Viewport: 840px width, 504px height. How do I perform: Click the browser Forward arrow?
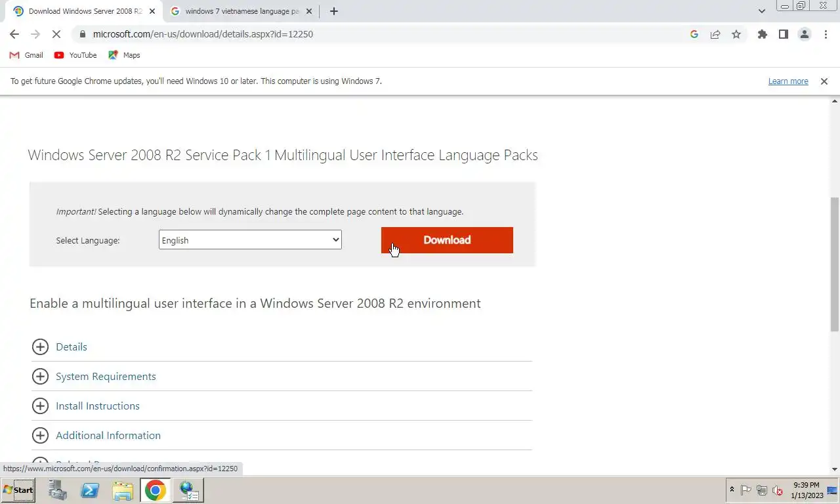35,34
